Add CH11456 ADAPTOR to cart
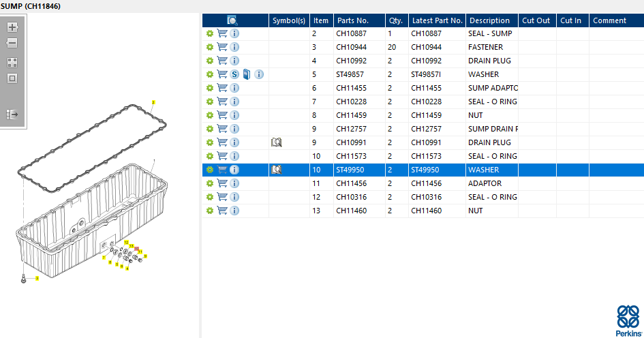The height and width of the screenshot is (338, 644). point(222,183)
